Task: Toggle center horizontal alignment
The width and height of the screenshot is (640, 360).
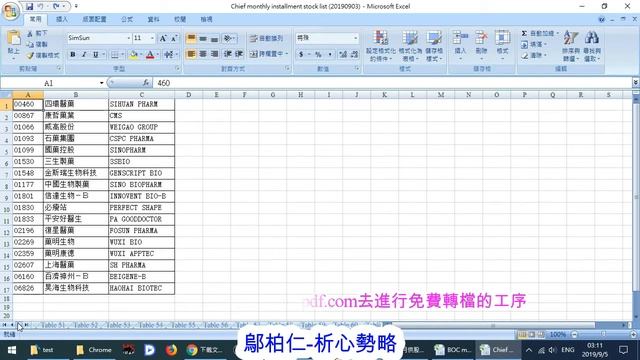Action: pos(203,54)
